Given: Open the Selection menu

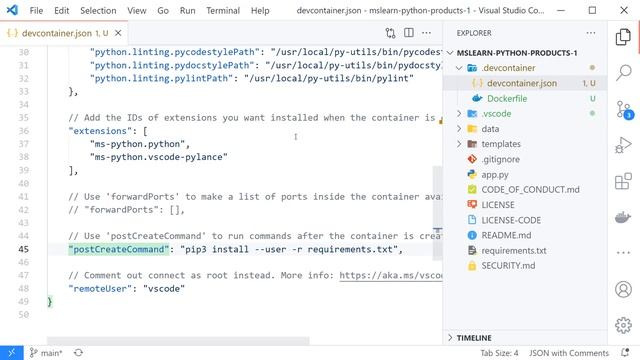Looking at the screenshot, I should click(98, 10).
